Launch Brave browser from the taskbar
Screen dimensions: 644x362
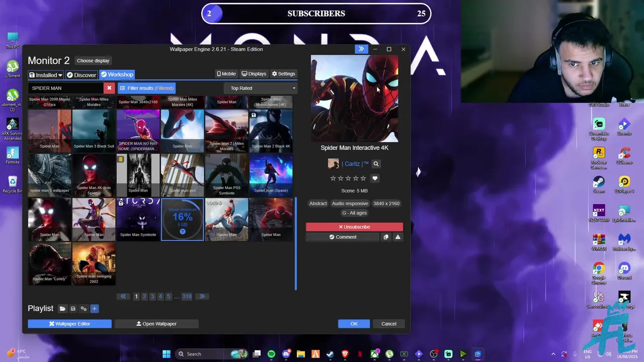point(345,354)
